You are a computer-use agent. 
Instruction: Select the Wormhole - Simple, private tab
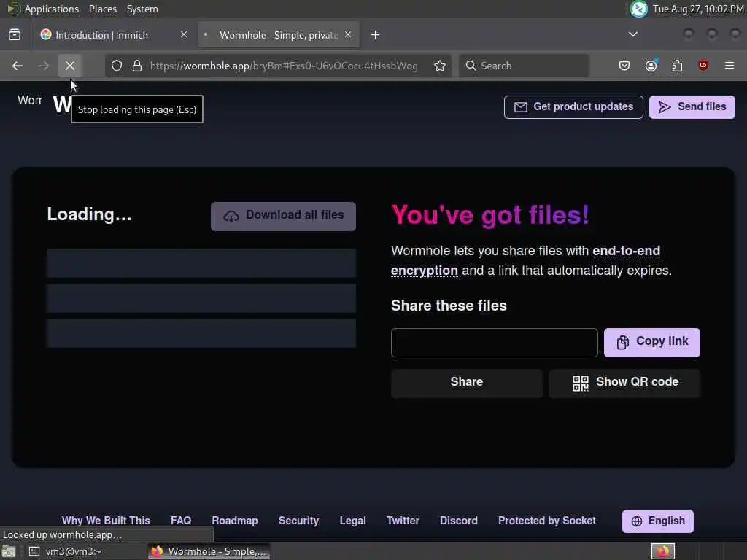click(x=279, y=35)
